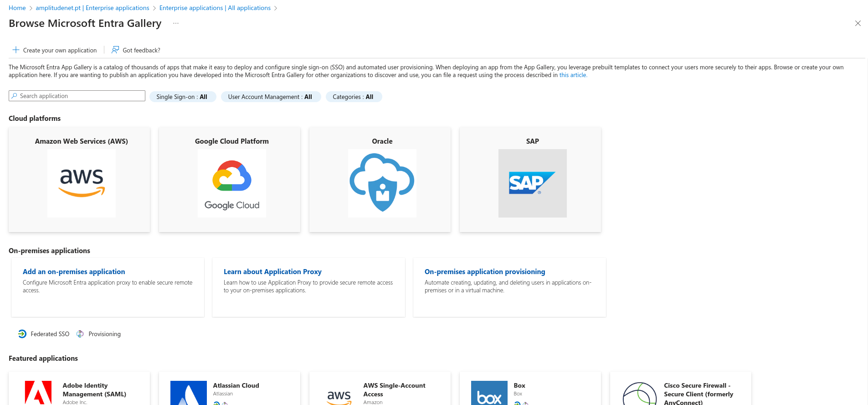Select the AWS logo tile
This screenshot has width=868, height=405.
(82, 183)
